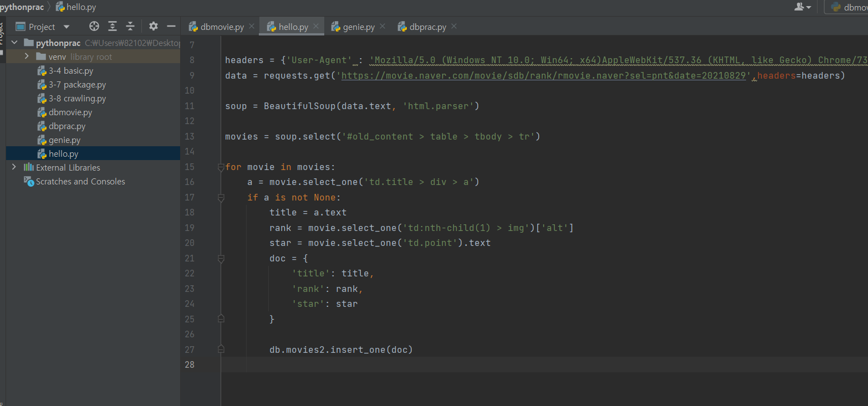The image size is (868, 406).
Task: Place cursor on 'title = a.text' line
Action: (x=308, y=212)
